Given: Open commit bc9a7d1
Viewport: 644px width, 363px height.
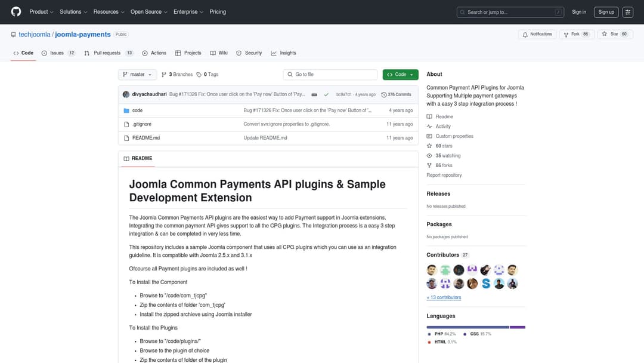Looking at the screenshot, I should [344, 94].
